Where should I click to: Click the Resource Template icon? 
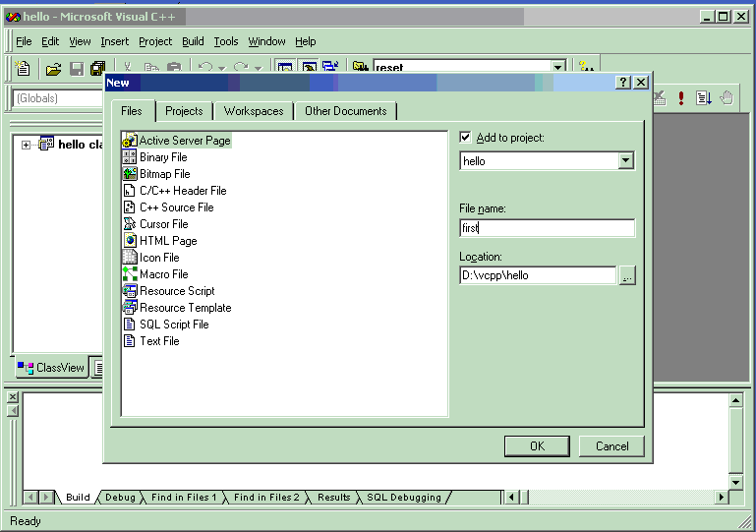[x=130, y=307]
